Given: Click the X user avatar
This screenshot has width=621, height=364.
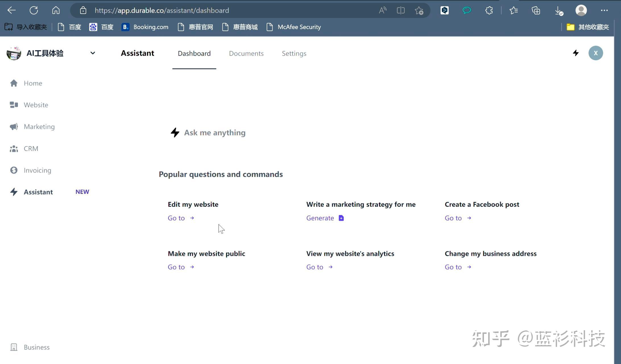Looking at the screenshot, I should point(596,53).
